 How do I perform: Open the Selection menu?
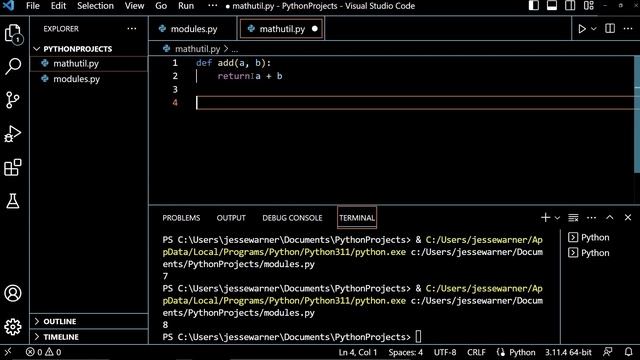tap(96, 6)
